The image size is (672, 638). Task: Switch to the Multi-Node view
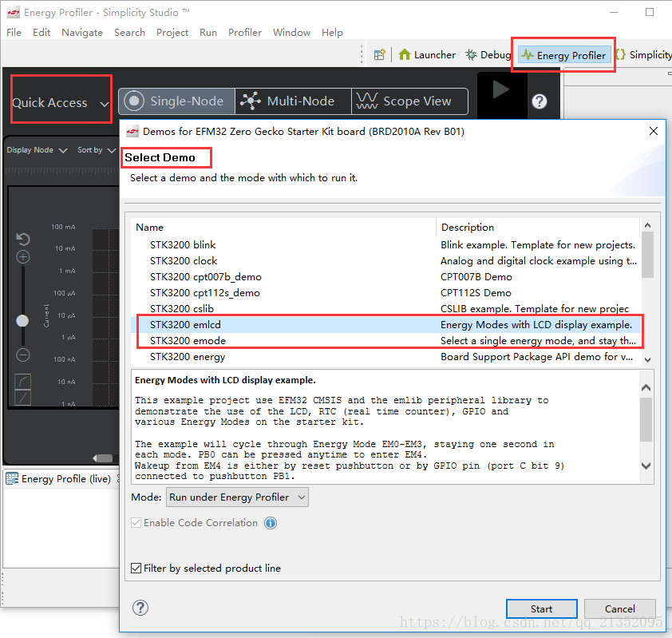[x=293, y=101]
